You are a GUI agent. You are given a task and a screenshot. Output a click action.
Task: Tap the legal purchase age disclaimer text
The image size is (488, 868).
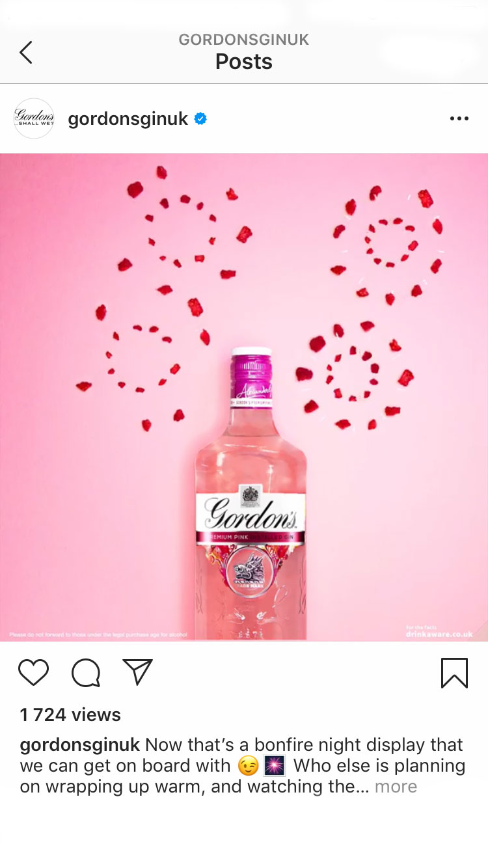(98, 634)
